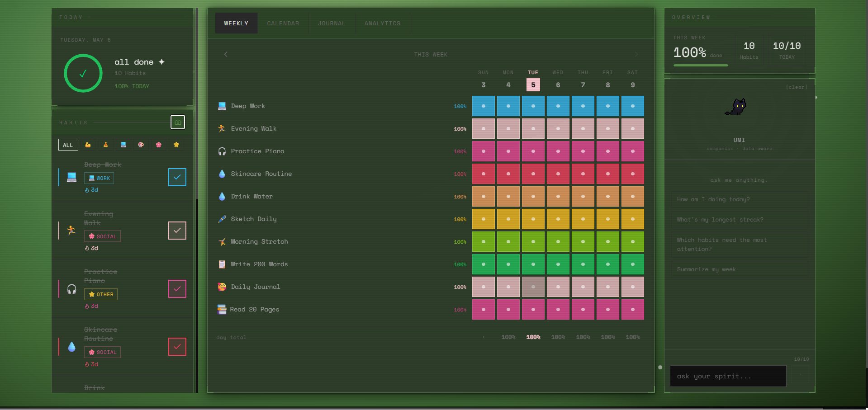Clear the companion chat with [clear]
The height and width of the screenshot is (410, 868).
(x=797, y=87)
